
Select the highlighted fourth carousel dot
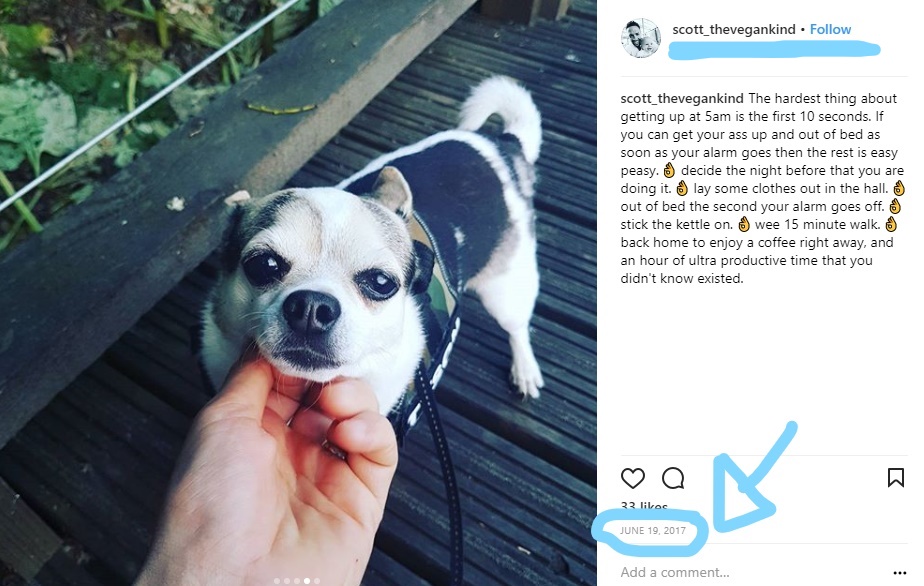306,581
